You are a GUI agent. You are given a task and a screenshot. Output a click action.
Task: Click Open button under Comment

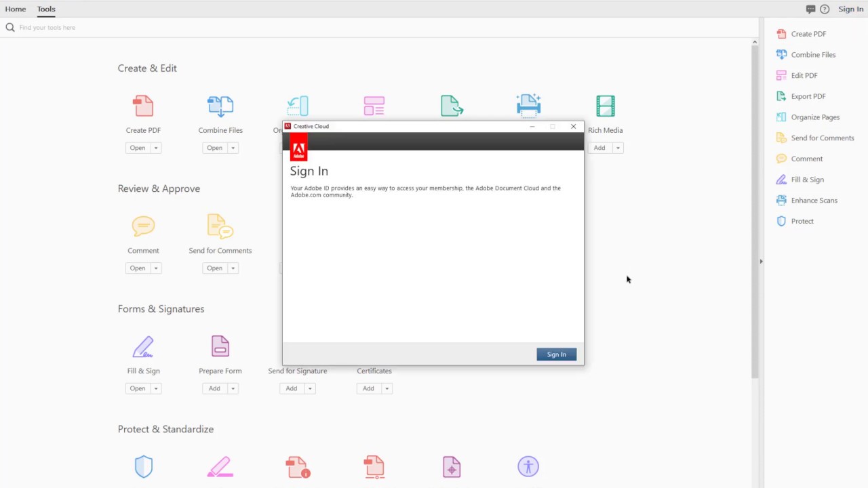click(138, 268)
